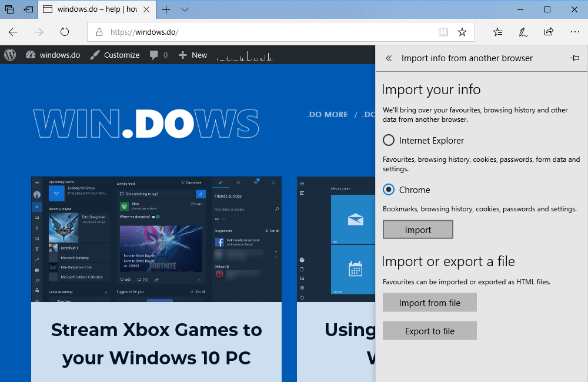The image size is (588, 382).
Task: Click the forward navigation arrow
Action: (x=39, y=32)
